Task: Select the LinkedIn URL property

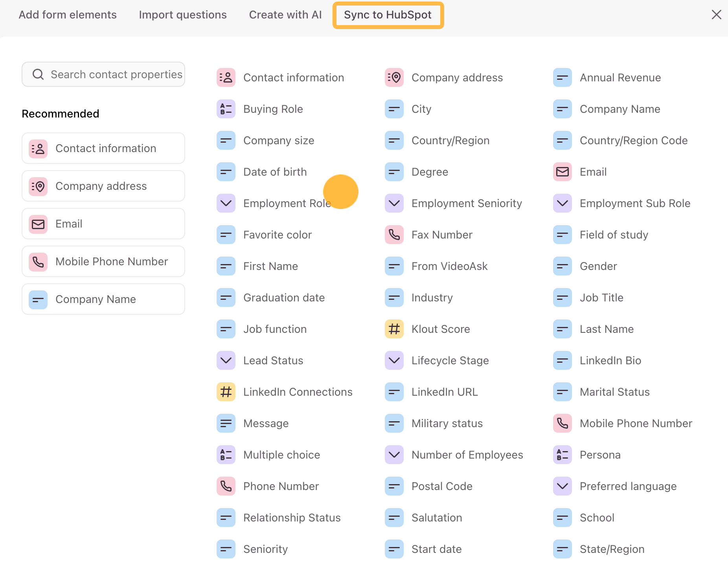Action: point(432,392)
